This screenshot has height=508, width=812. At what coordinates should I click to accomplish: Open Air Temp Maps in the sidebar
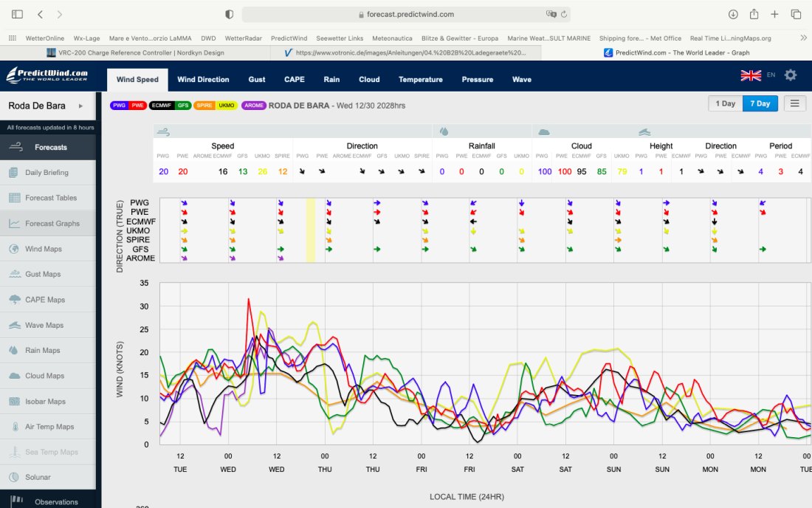point(49,427)
